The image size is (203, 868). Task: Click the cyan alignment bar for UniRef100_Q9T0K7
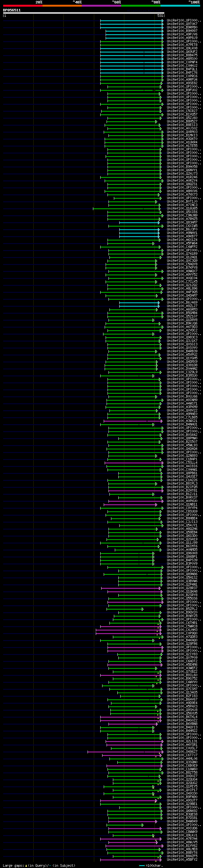pyautogui.click(x=132, y=24)
